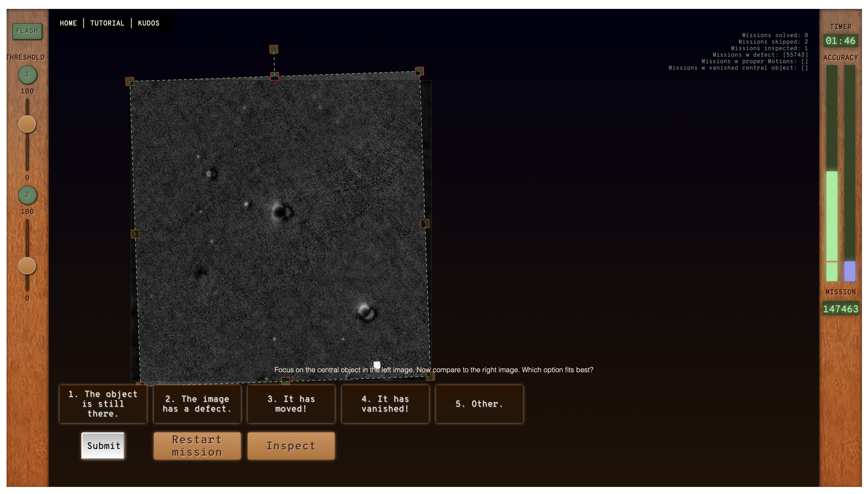Click the left-middle edge transform handle
This screenshot has height=494, width=868.
[x=135, y=234]
